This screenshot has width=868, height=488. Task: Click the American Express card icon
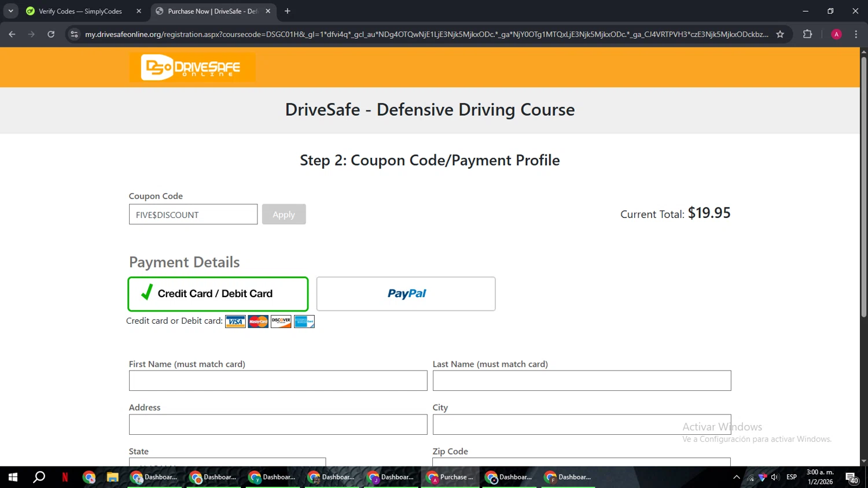[304, 321]
